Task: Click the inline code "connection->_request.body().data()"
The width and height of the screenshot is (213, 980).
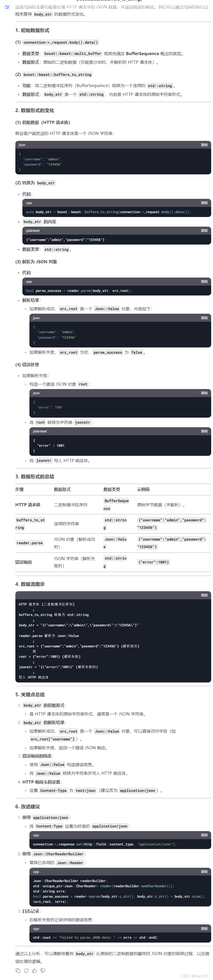Action: pos(61,43)
